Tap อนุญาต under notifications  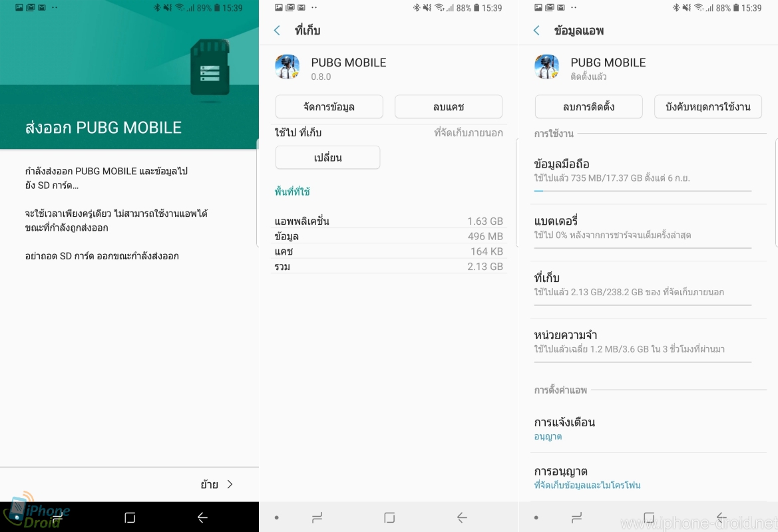click(x=548, y=437)
